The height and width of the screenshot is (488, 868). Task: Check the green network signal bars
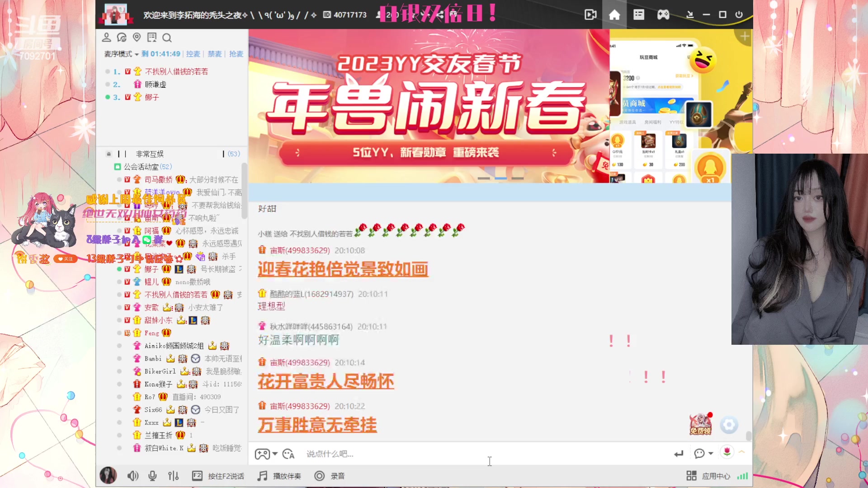tap(742, 476)
